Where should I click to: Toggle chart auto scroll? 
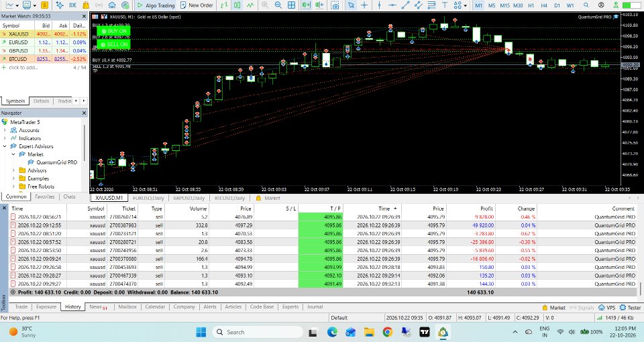pos(306,5)
